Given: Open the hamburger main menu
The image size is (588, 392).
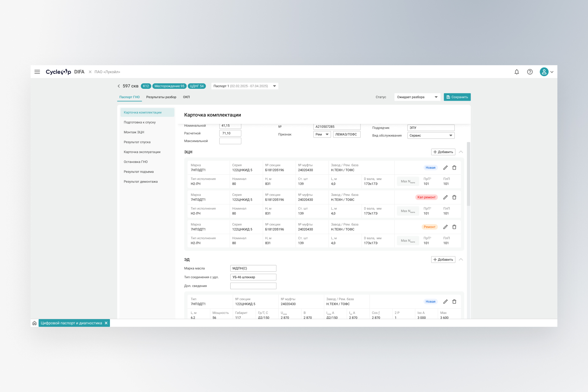Looking at the screenshot, I should 37,72.
